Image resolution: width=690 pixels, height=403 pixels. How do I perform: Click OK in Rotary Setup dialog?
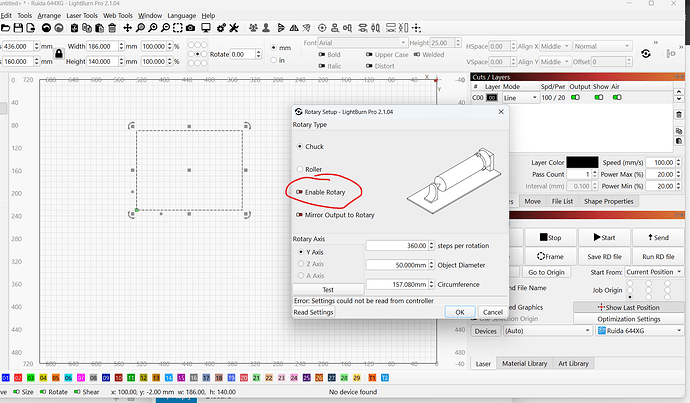click(x=460, y=312)
